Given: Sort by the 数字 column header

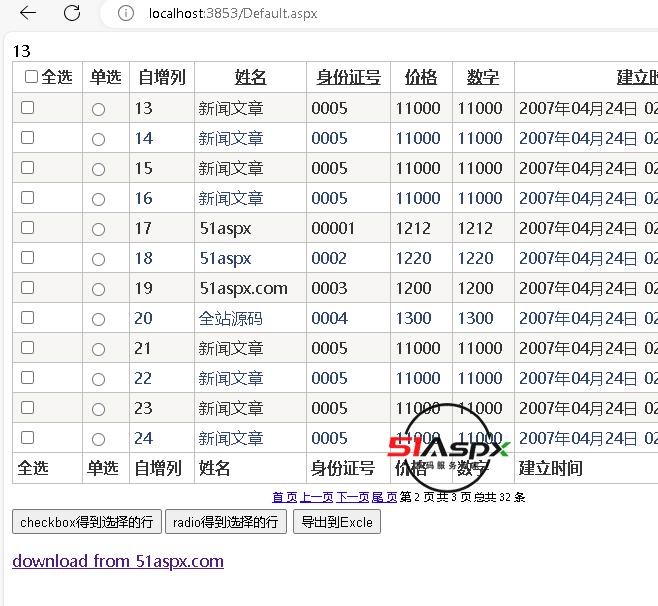Looking at the screenshot, I should (x=483, y=77).
